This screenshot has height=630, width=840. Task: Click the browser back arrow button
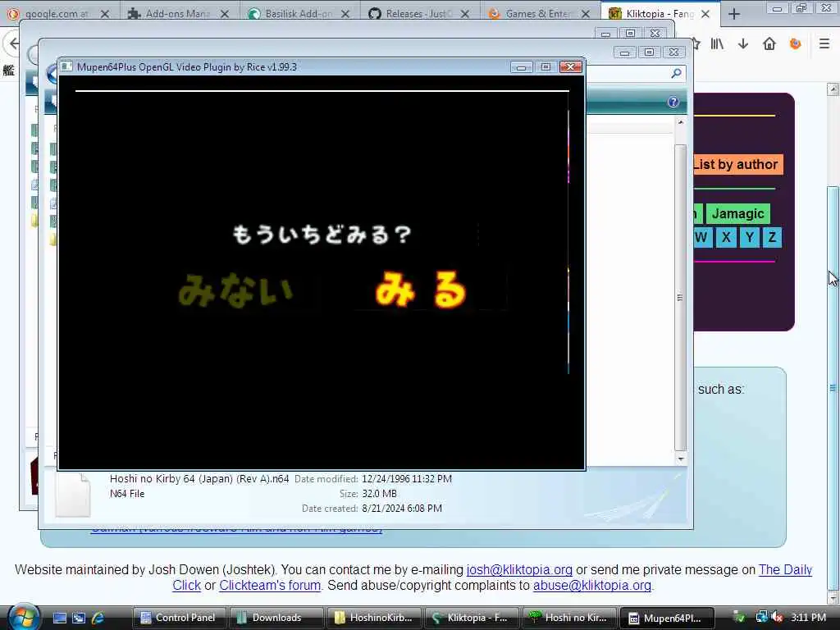[14, 43]
